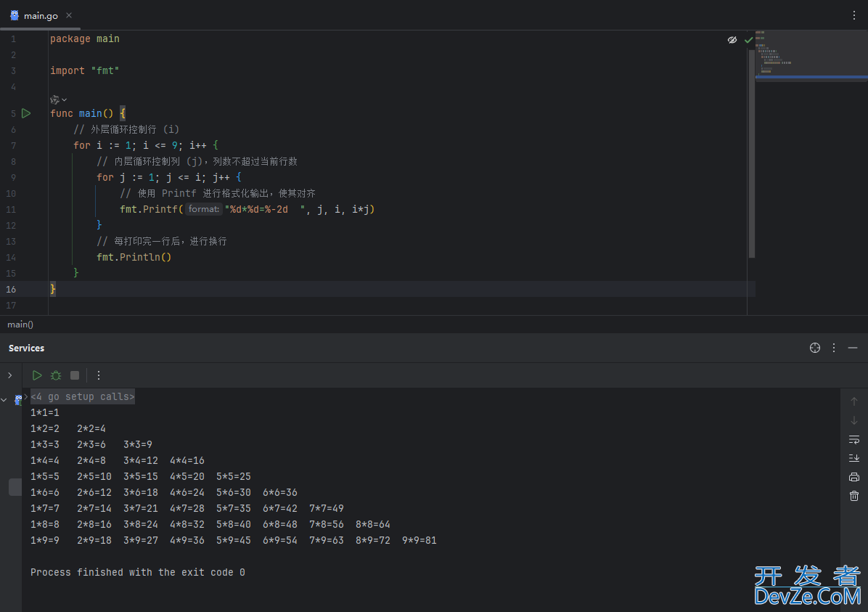Toggle soft-wrap in the console output
The width and height of the screenshot is (868, 612).
coord(854,439)
